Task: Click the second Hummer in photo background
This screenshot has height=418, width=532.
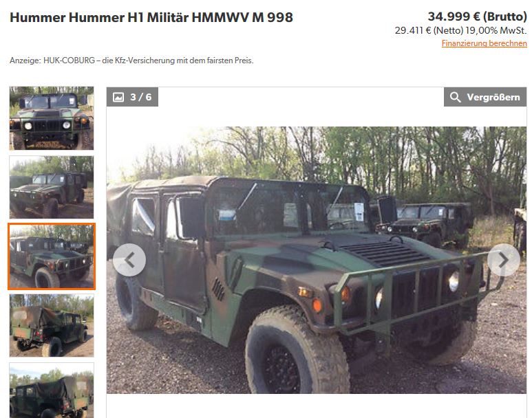Action: click(426, 221)
